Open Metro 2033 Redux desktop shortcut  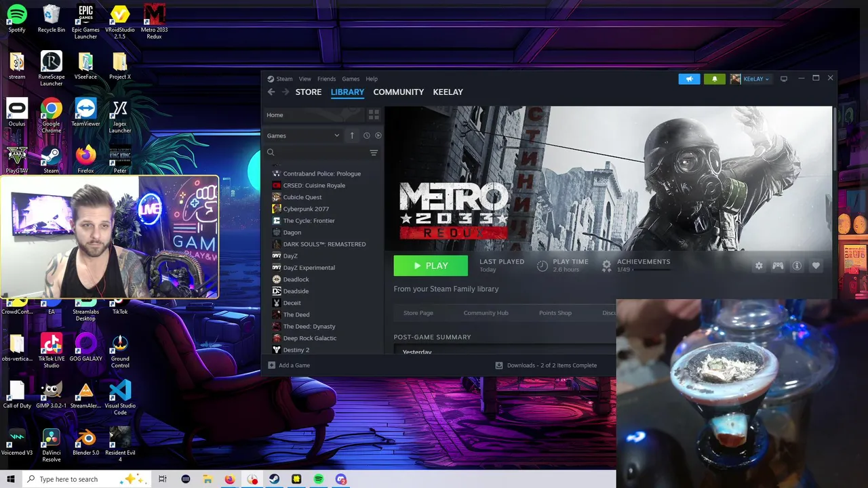(154, 22)
